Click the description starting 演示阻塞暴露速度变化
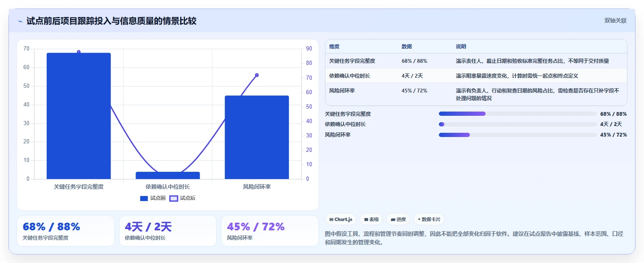 [517, 76]
